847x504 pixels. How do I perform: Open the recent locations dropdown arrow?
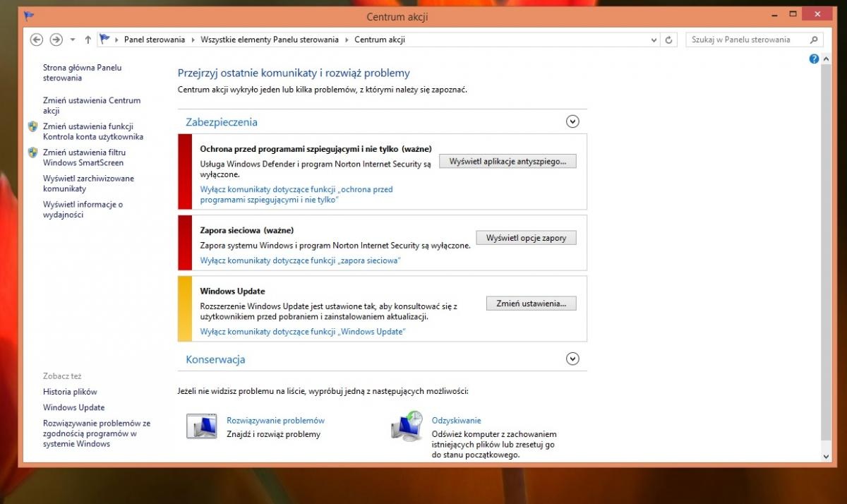[72, 40]
